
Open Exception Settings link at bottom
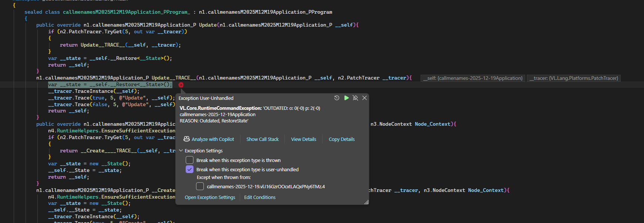coord(210,197)
